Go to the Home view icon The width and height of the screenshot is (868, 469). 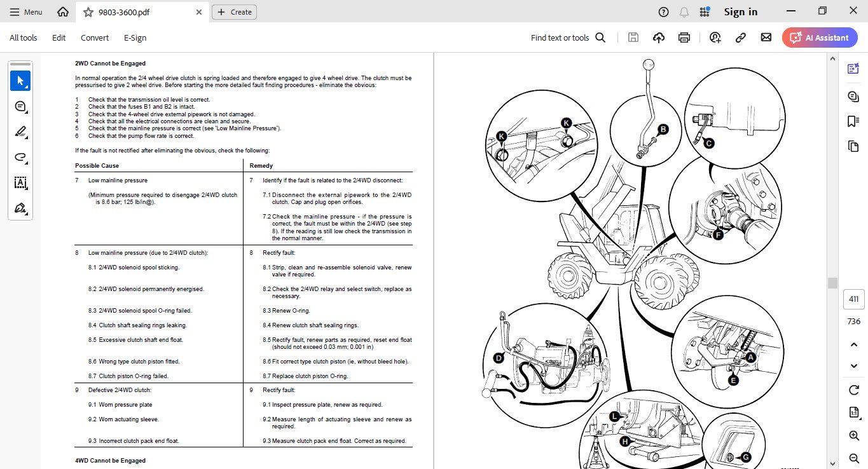[x=62, y=12]
